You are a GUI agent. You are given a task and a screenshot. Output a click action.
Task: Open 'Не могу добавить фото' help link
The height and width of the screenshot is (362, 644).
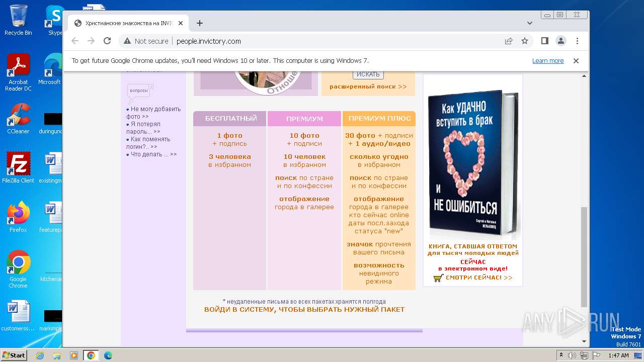tap(153, 113)
